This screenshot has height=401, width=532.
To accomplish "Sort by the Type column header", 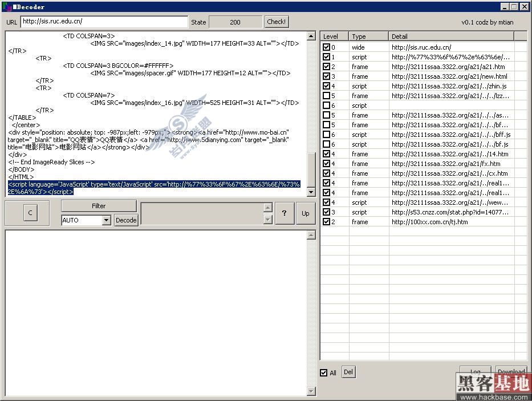I will [x=368, y=37].
